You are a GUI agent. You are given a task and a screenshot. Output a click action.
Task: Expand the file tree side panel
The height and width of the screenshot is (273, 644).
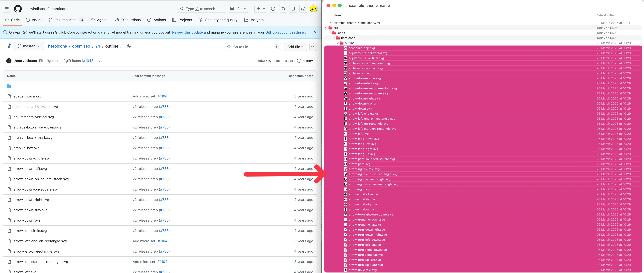(x=8, y=46)
